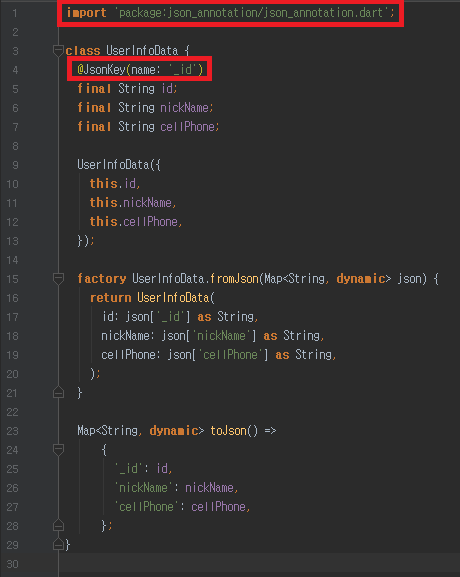Click the id field declaration on line 5
This screenshot has width=460, height=577.
coord(127,89)
